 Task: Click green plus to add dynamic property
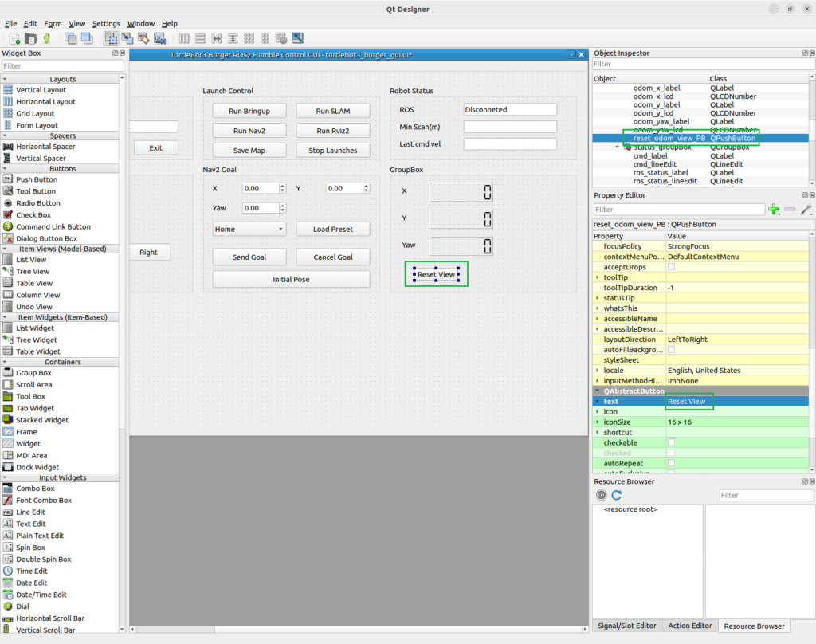click(774, 210)
